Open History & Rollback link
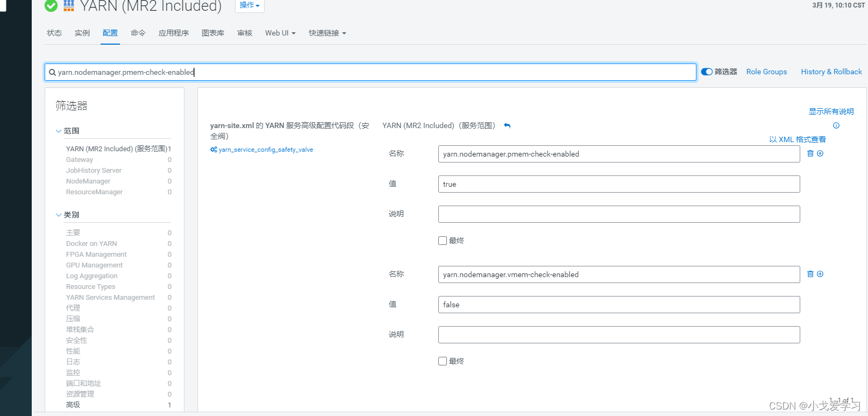The image size is (868, 416). [x=831, y=72]
